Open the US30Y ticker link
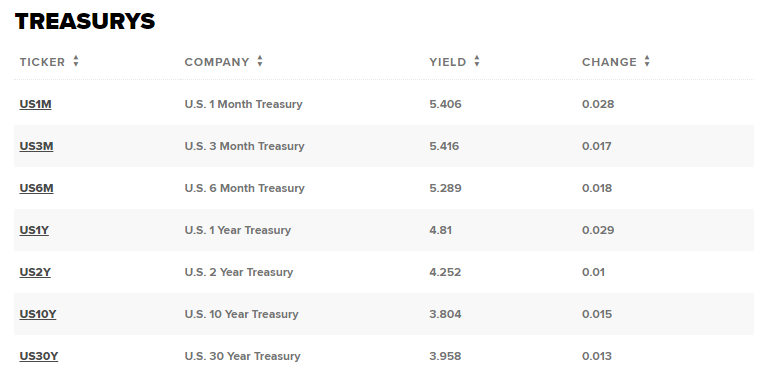 point(39,356)
